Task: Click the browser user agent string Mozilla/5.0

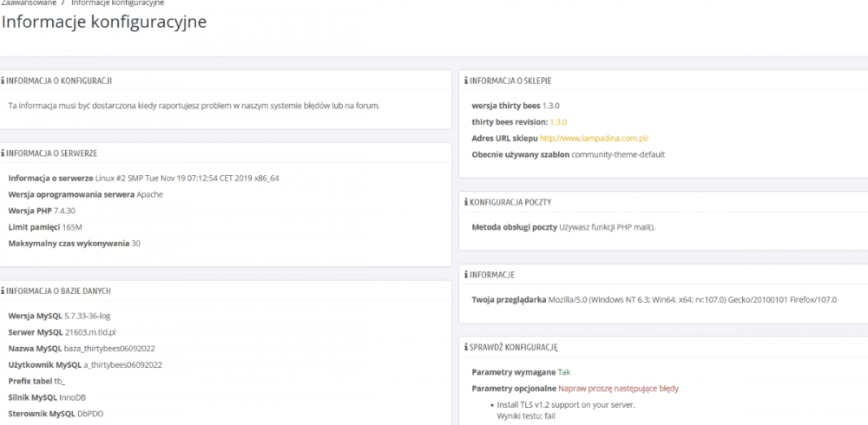Action: tap(693, 300)
